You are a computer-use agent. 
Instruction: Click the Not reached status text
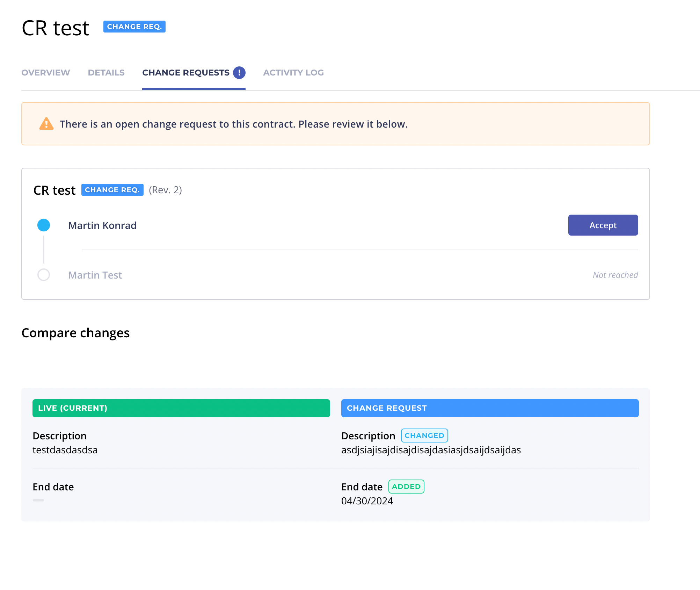tap(615, 275)
